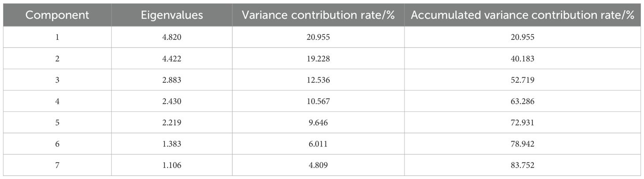
Task: Click accumulated value 83.752
Action: (x=522, y=164)
